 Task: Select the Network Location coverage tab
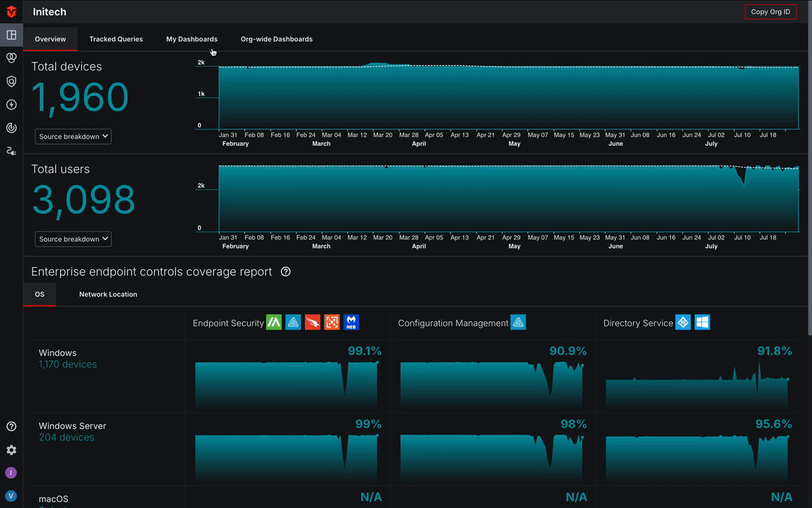[x=108, y=294]
